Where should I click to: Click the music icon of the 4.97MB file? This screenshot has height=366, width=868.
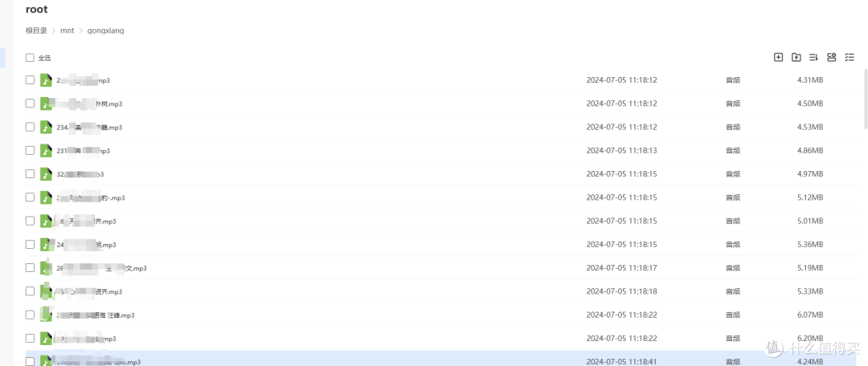[x=46, y=174]
